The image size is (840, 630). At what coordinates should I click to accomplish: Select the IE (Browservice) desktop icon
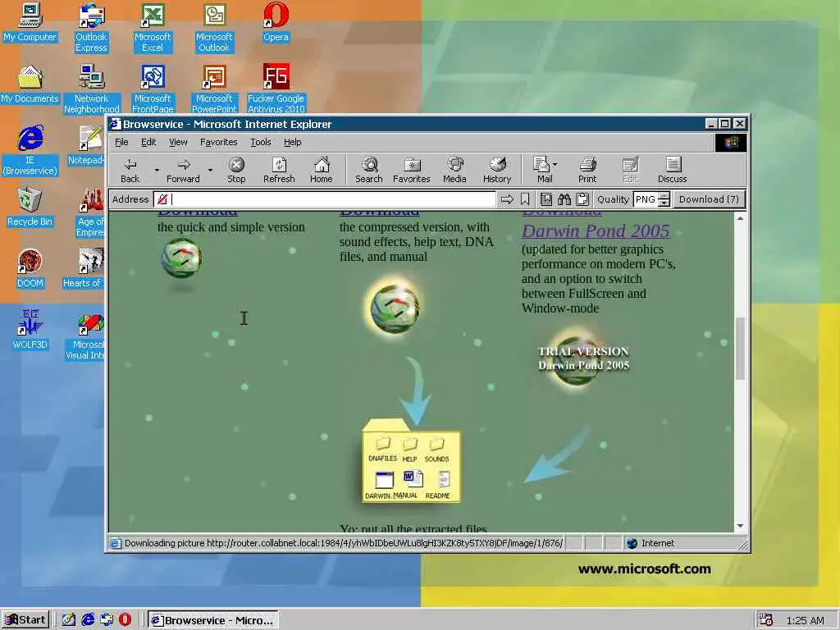click(x=30, y=151)
